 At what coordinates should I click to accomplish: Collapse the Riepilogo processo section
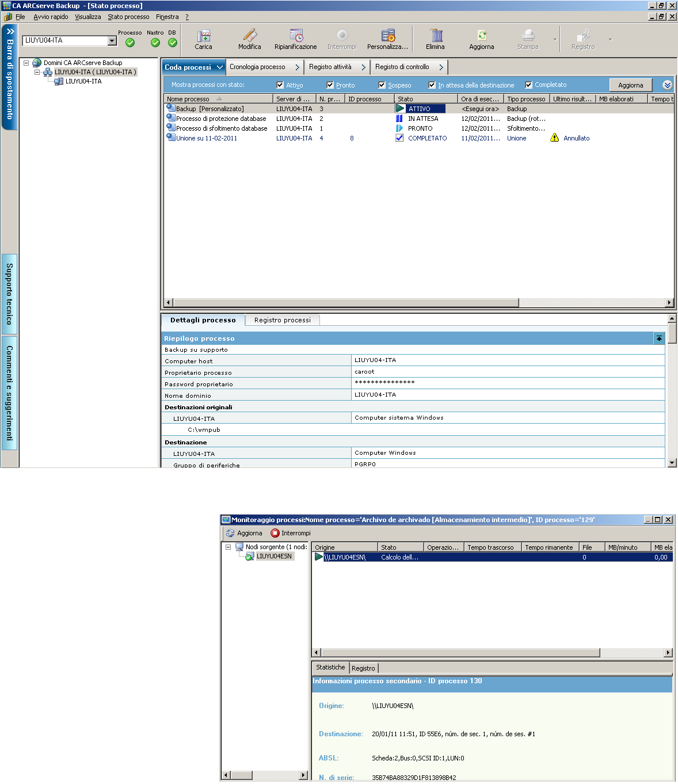[x=659, y=338]
